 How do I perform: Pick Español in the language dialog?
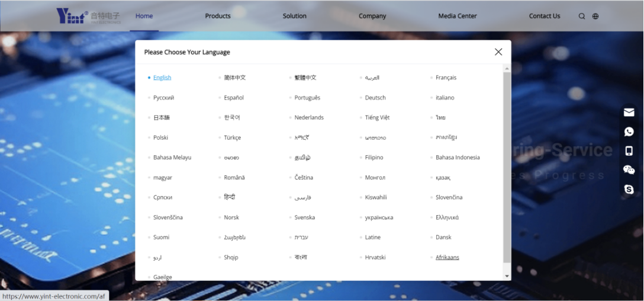(x=234, y=98)
